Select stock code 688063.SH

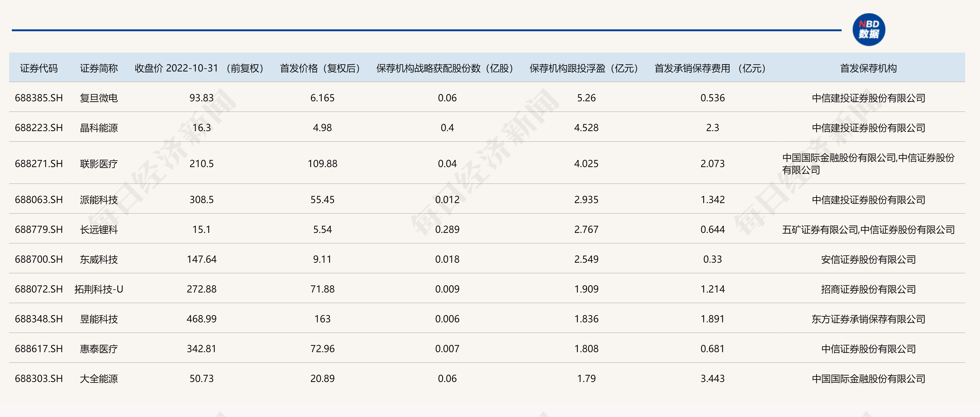39,200
